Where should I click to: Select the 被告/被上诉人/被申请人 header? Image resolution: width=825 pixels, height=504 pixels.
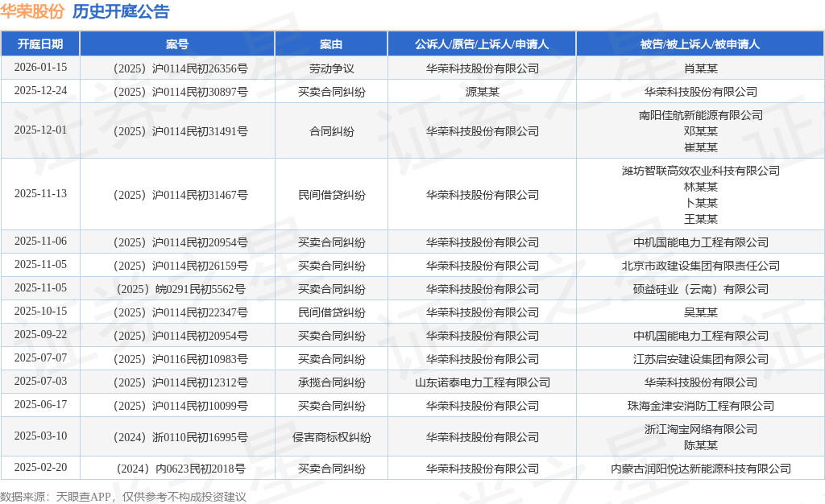(700, 44)
